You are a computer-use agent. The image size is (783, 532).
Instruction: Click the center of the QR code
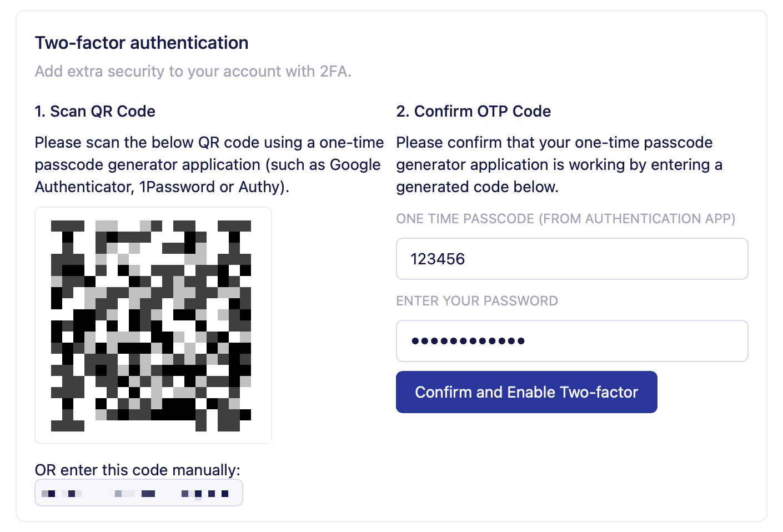[x=153, y=324]
